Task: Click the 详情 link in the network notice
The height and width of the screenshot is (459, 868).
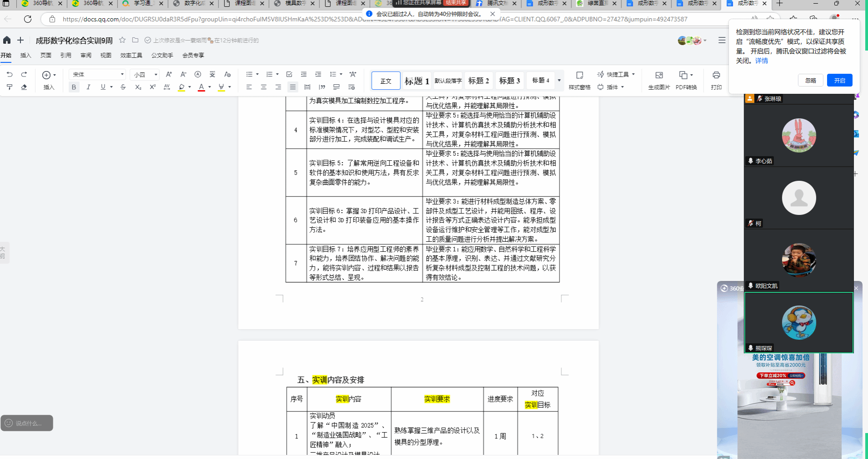Action: (762, 61)
